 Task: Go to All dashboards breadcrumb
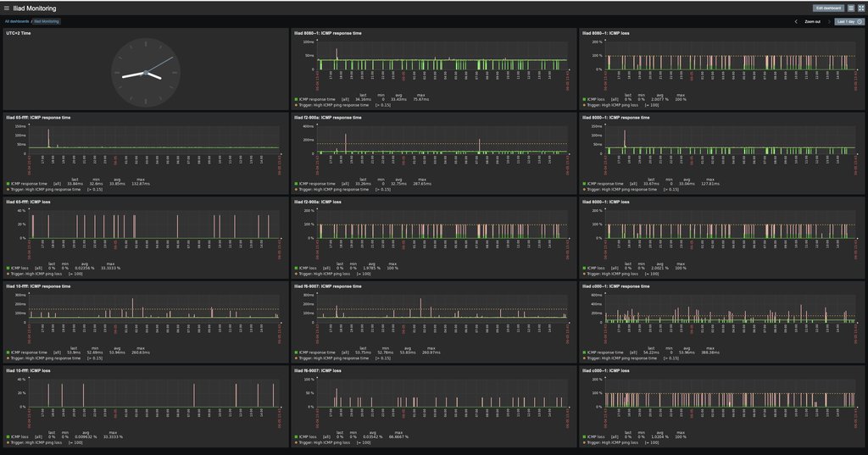click(17, 21)
